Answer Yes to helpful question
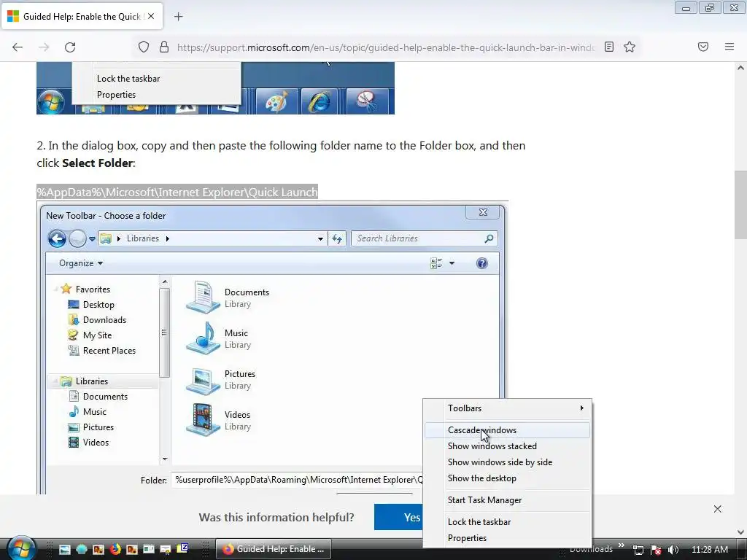 click(x=399, y=517)
